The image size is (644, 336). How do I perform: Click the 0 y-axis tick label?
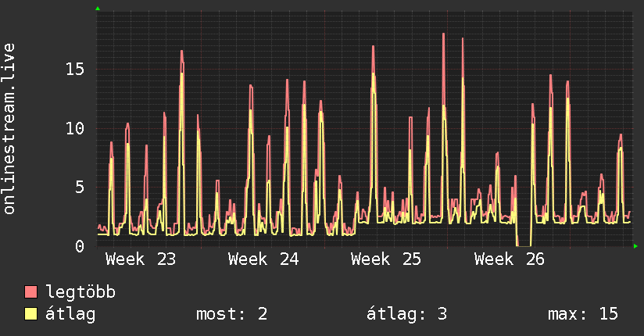[80, 246]
